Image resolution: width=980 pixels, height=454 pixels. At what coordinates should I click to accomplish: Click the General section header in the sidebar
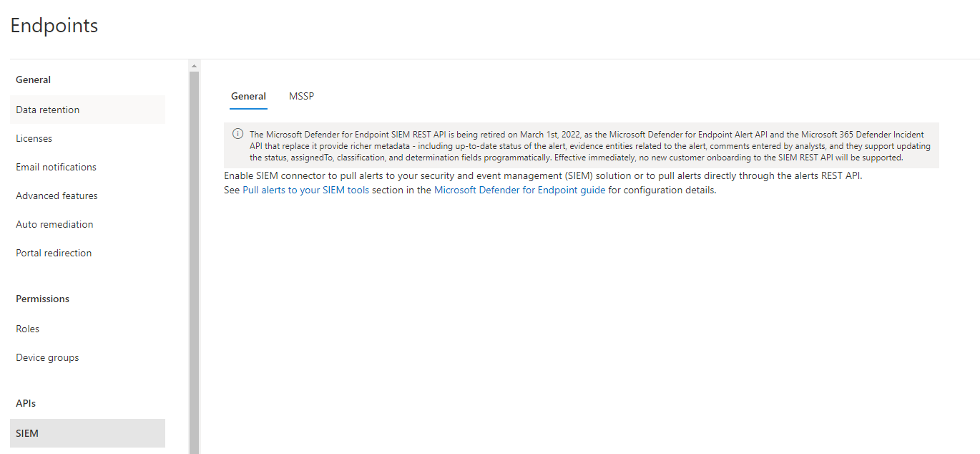pyautogui.click(x=33, y=79)
